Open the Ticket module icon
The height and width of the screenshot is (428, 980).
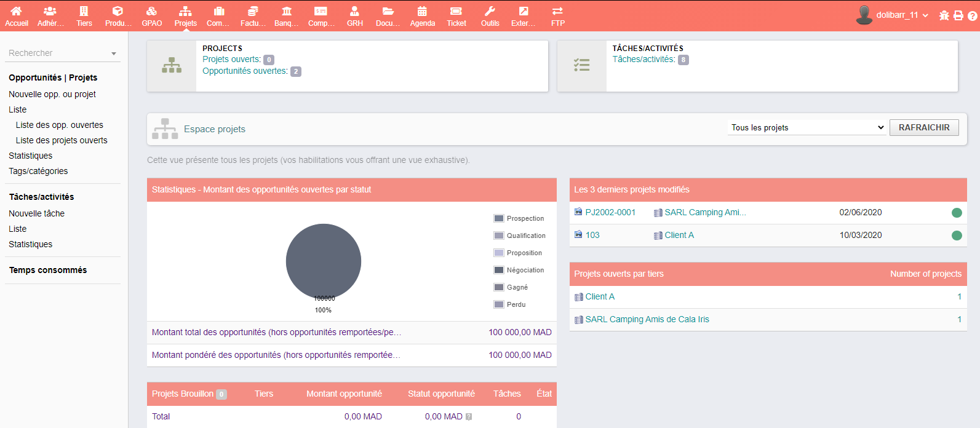coord(456,11)
